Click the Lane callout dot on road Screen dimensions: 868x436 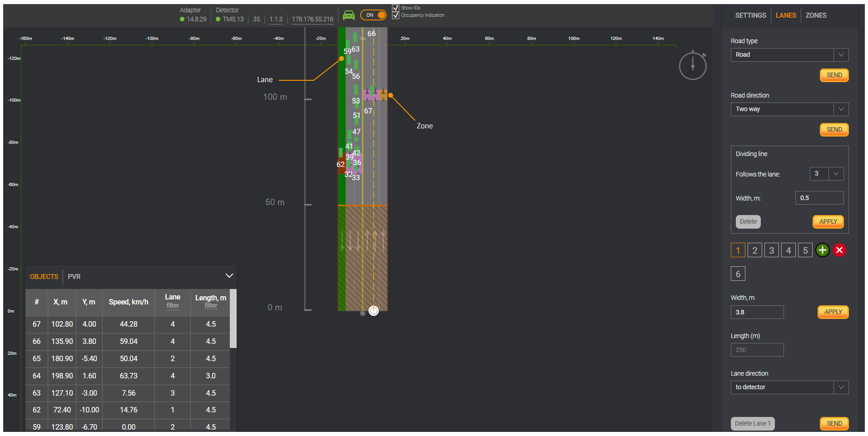tap(342, 59)
